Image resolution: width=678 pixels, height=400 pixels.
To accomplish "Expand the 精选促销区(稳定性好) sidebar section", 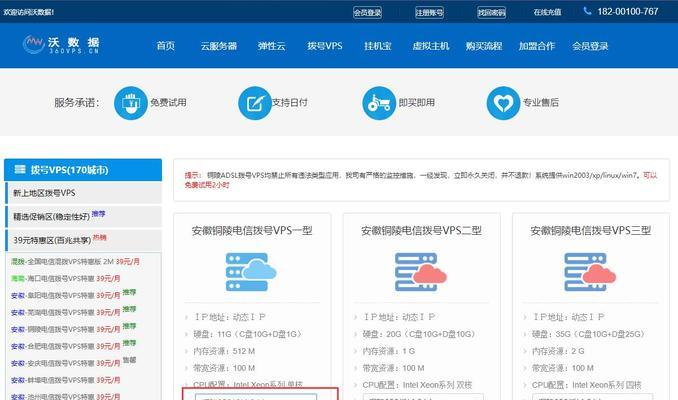I will (83, 216).
